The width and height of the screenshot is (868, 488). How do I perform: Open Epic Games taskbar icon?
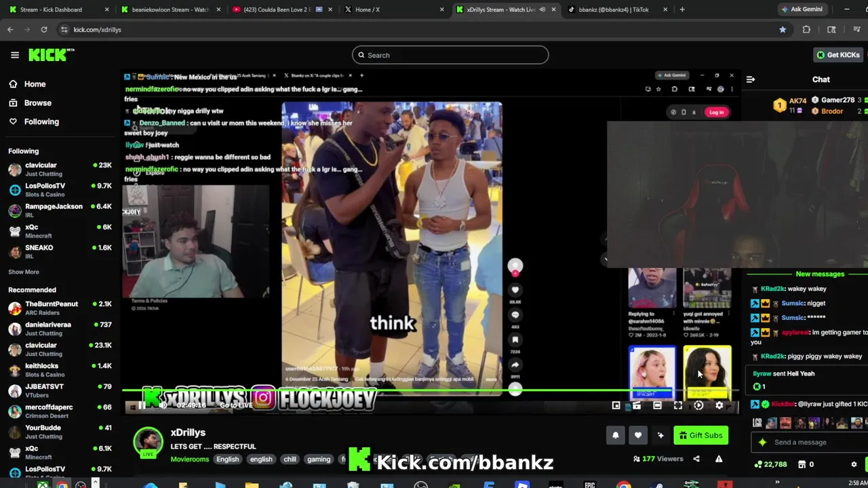(x=589, y=485)
